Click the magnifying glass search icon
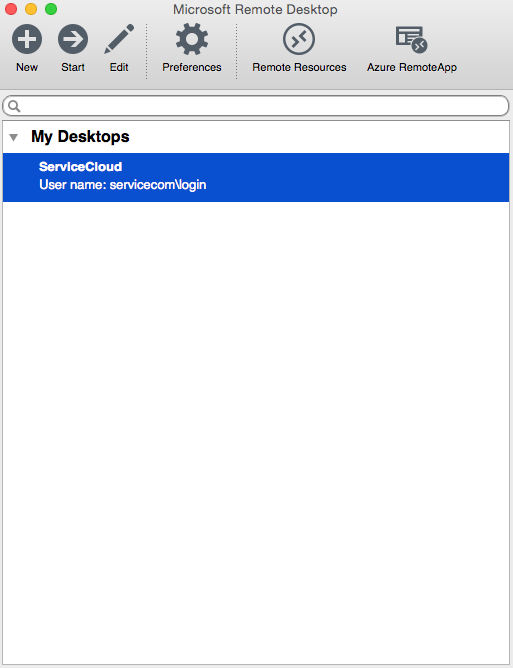Image resolution: width=513 pixels, height=668 pixels. [x=14, y=106]
